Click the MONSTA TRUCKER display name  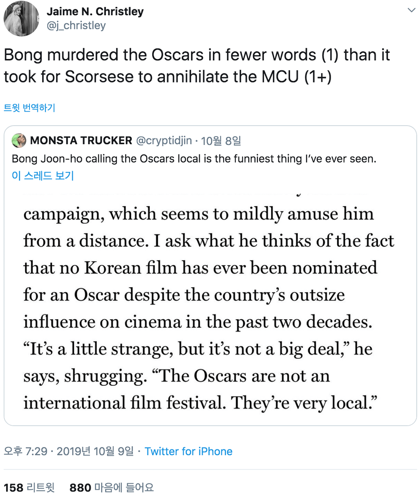tap(81, 140)
